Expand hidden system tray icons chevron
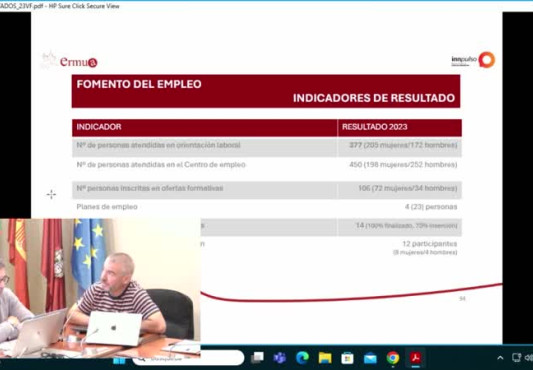 (x=500, y=358)
